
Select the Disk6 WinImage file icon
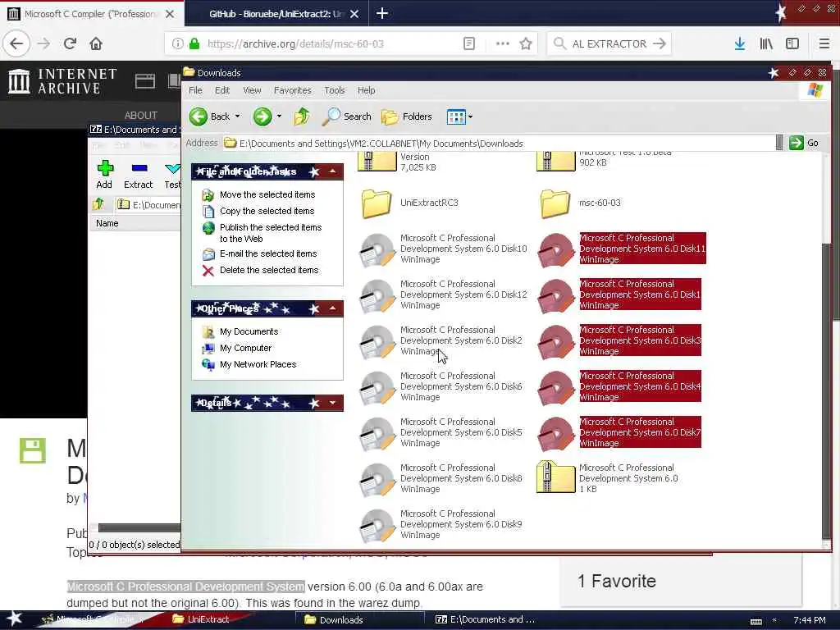pyautogui.click(x=377, y=388)
